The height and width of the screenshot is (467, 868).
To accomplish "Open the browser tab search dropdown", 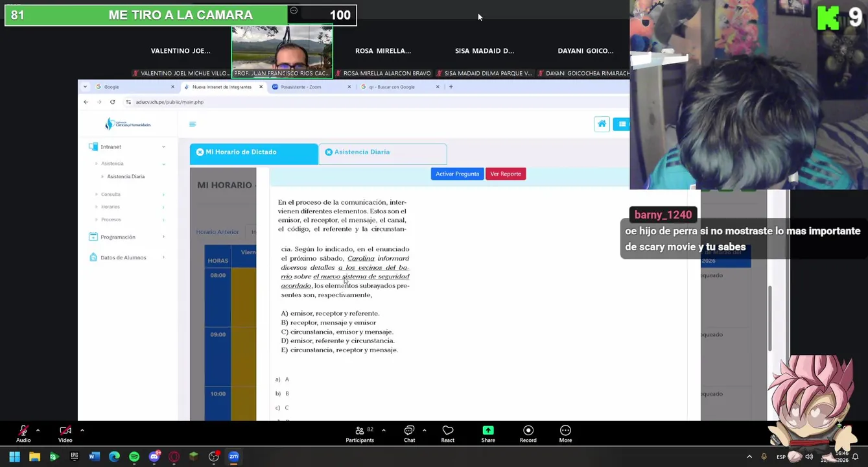I will pyautogui.click(x=85, y=86).
